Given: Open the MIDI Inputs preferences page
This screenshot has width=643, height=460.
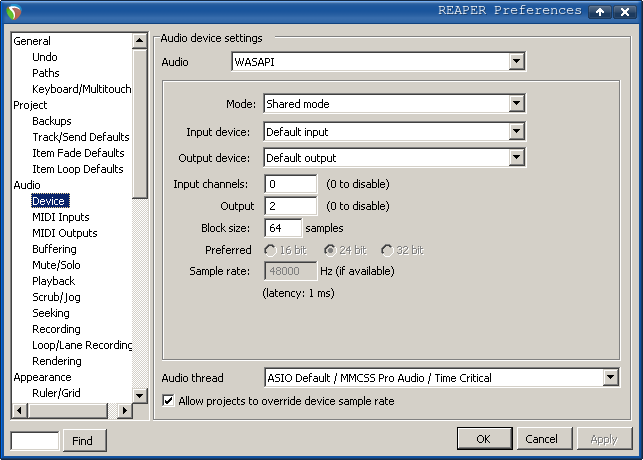Looking at the screenshot, I should tap(61, 217).
